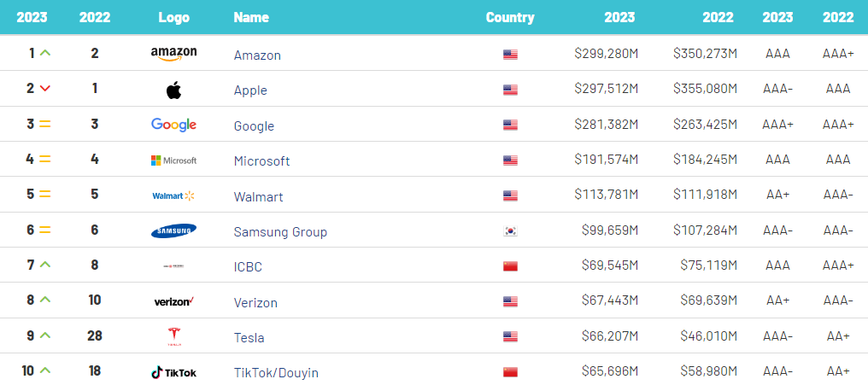Click the Microsoft logo

pos(173,160)
